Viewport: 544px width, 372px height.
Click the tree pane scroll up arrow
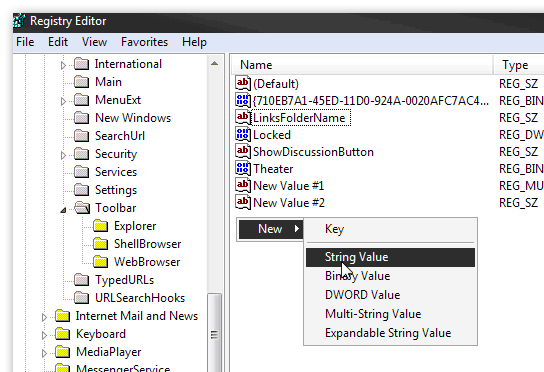[x=214, y=64]
